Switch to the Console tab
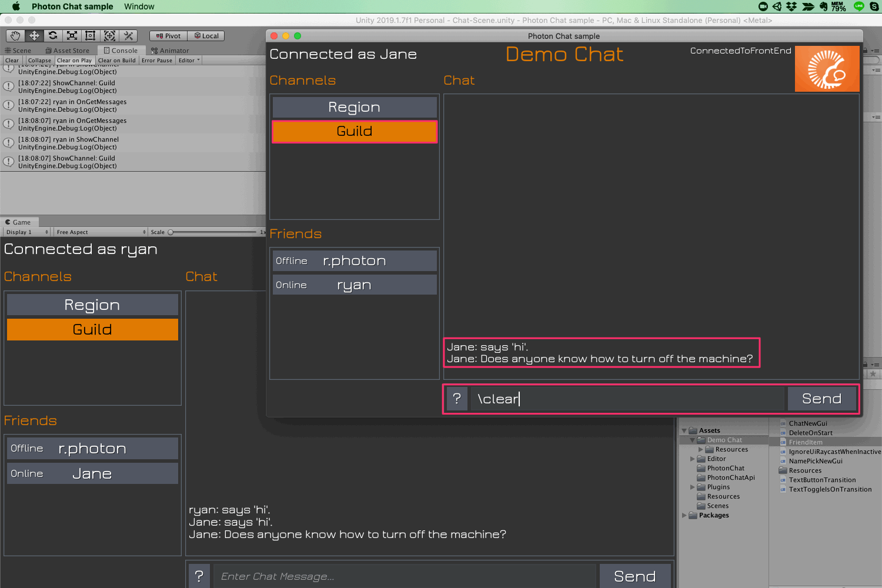The height and width of the screenshot is (588, 882). pos(121,51)
